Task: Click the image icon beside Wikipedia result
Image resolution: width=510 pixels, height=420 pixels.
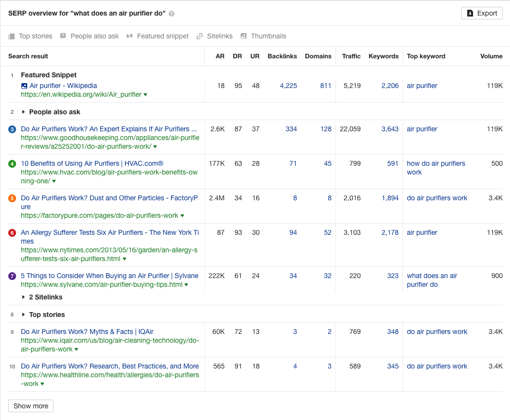Action: point(24,86)
